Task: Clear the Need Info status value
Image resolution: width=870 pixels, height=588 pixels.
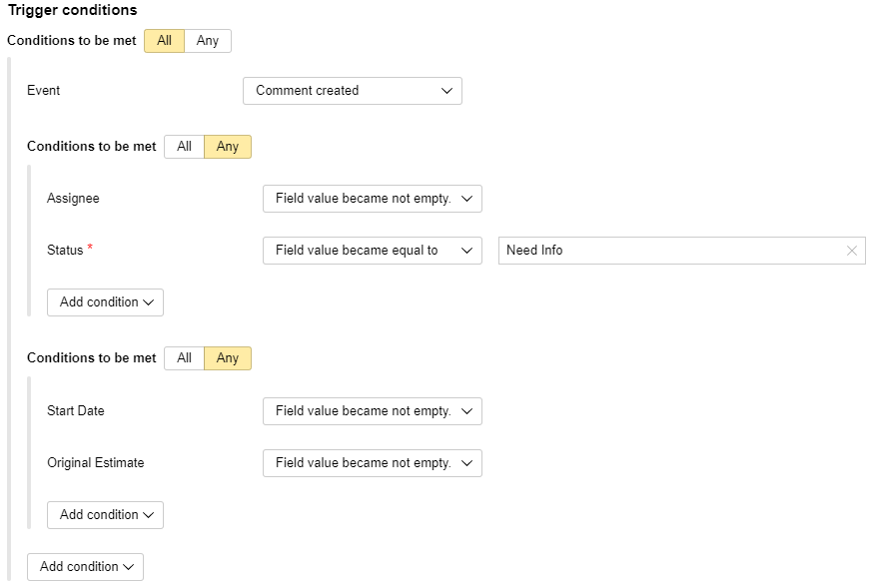Action: [x=852, y=251]
